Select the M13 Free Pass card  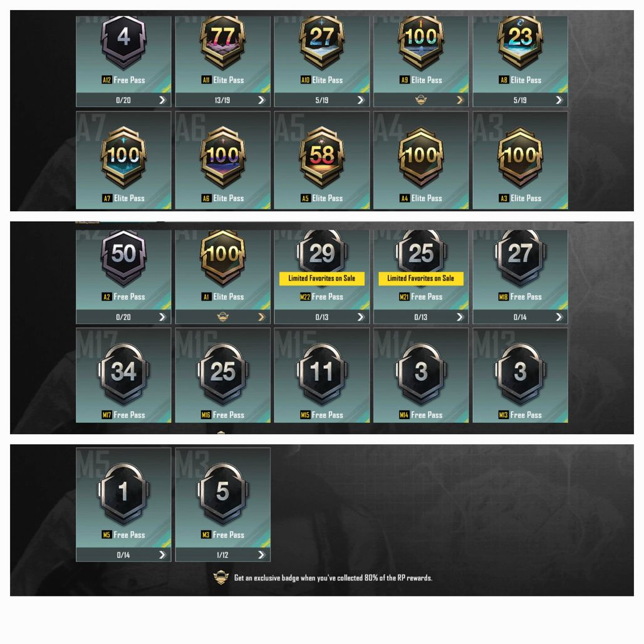tap(521, 375)
